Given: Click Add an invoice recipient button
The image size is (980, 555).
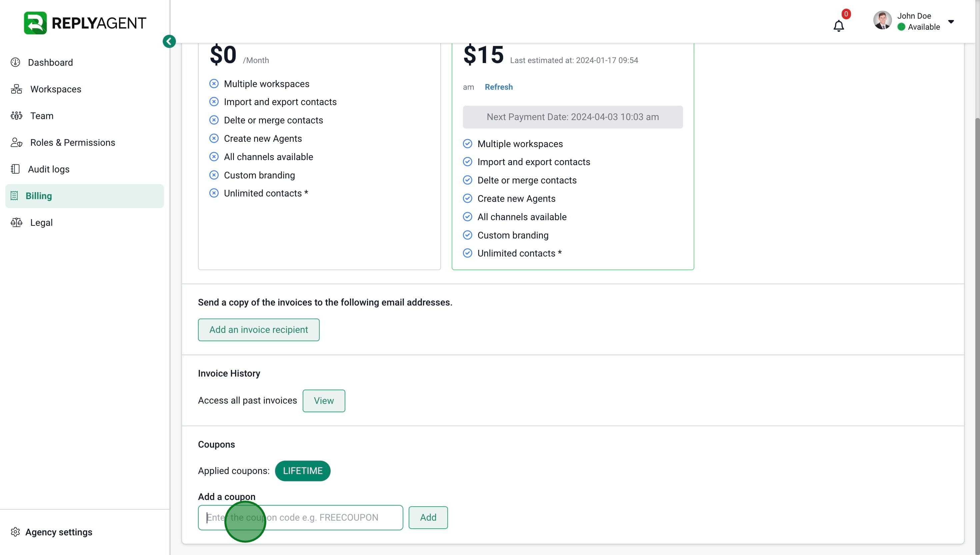Looking at the screenshot, I should (x=259, y=330).
